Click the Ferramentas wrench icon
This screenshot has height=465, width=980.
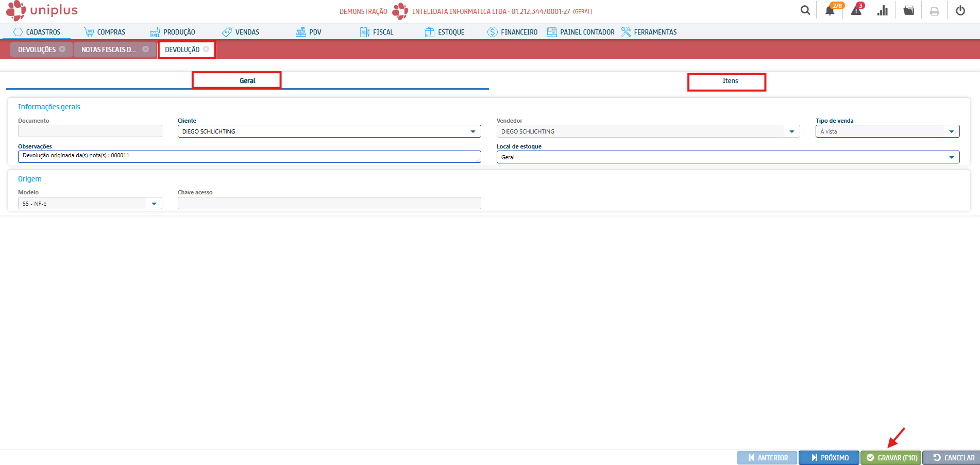pos(626,32)
